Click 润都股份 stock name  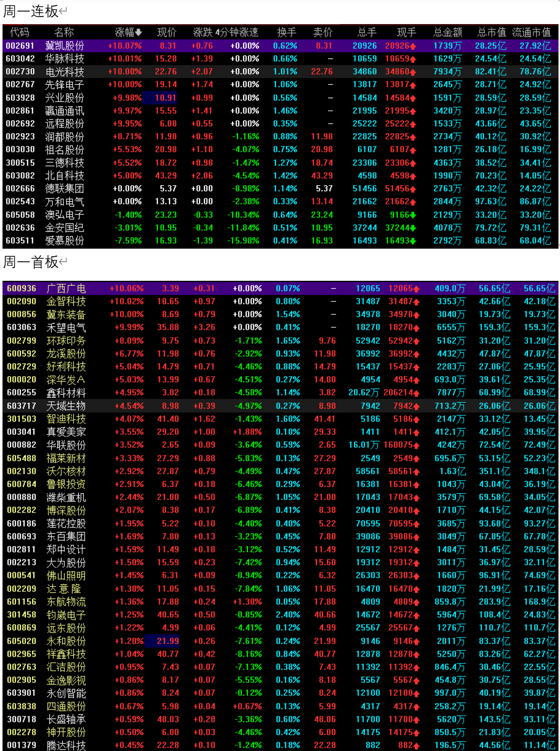65,137
